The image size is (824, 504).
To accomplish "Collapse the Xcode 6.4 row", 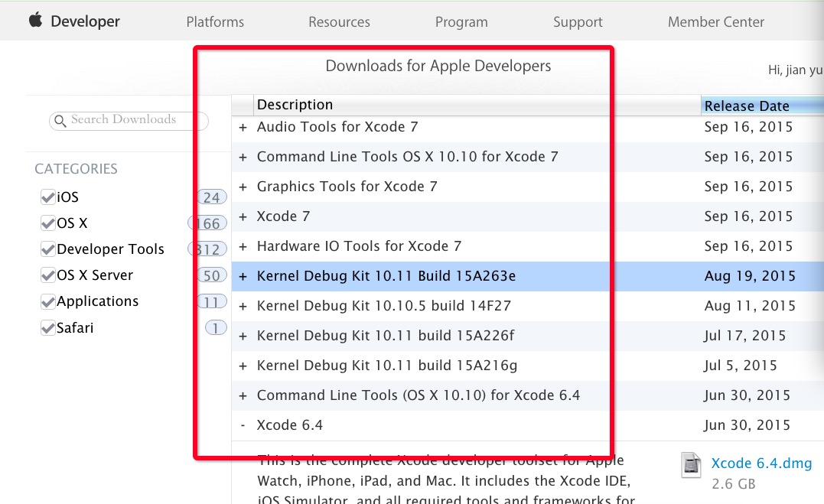I will tap(243, 425).
